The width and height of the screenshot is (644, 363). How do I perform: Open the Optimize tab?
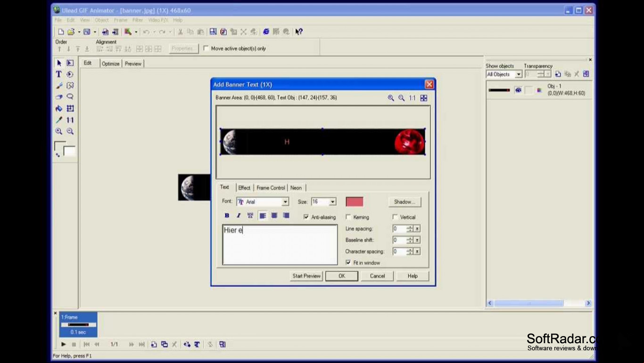111,64
